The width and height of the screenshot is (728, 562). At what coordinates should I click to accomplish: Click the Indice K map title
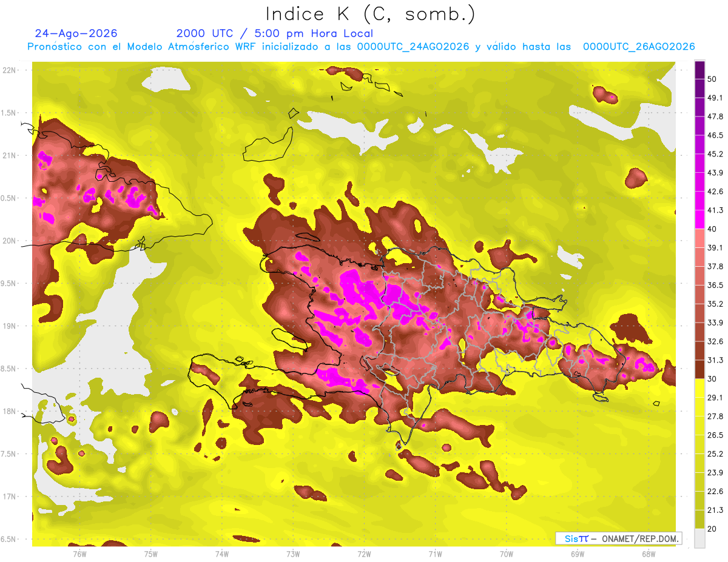tap(369, 13)
